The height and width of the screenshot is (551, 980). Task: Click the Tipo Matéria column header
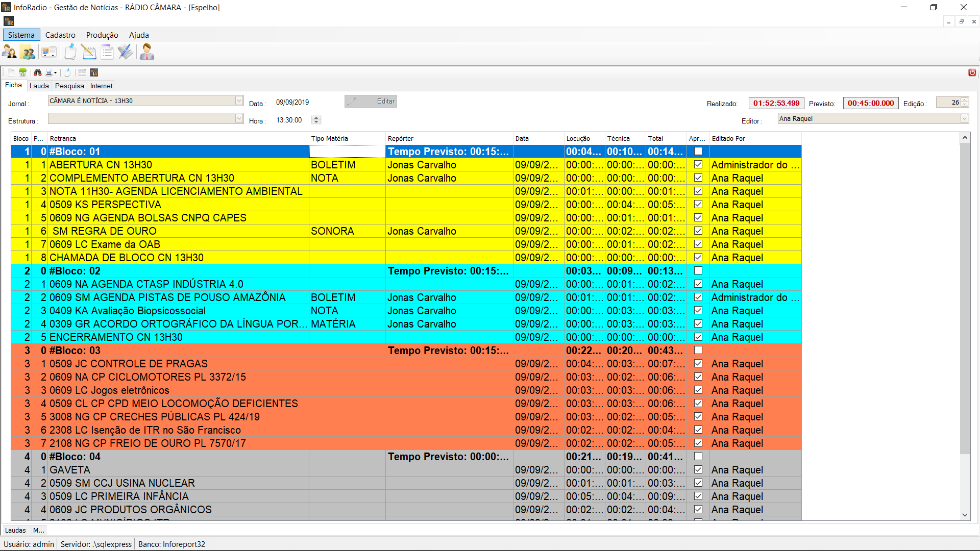tap(347, 138)
